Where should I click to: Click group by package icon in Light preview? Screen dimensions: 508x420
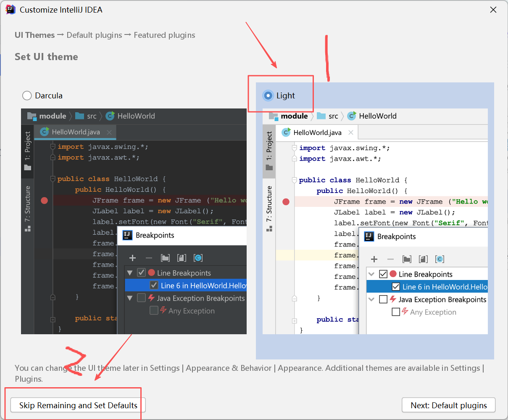(x=407, y=259)
